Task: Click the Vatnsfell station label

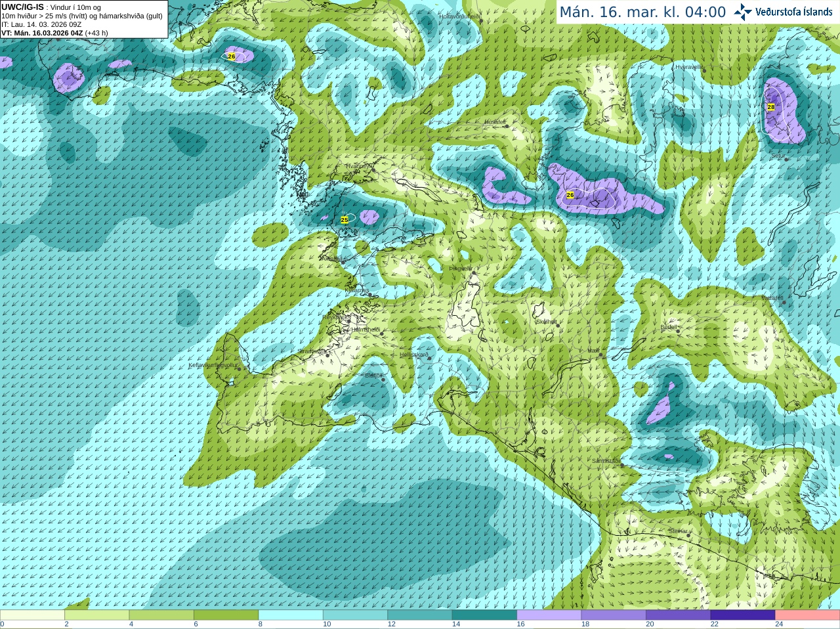Action: click(x=772, y=298)
